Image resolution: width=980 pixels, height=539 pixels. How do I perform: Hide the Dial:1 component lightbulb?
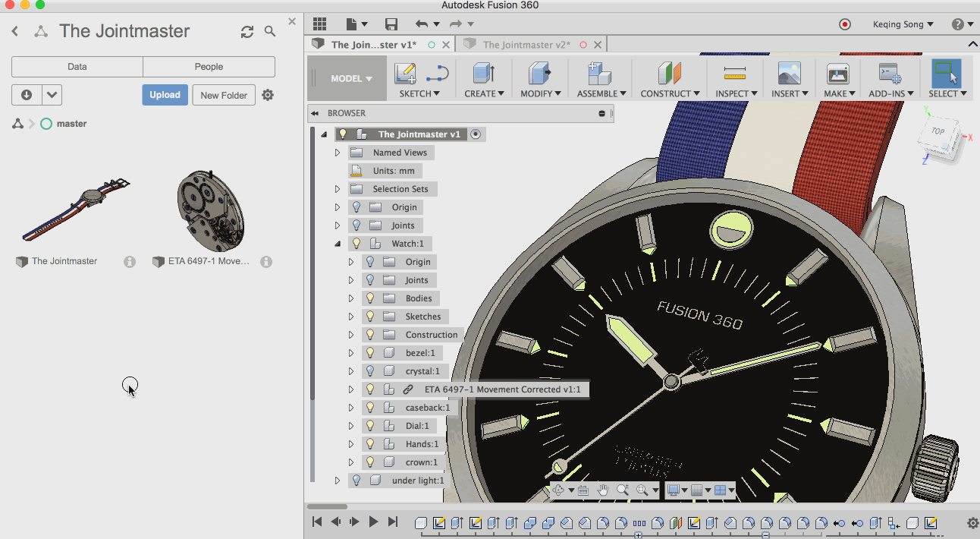click(x=370, y=426)
